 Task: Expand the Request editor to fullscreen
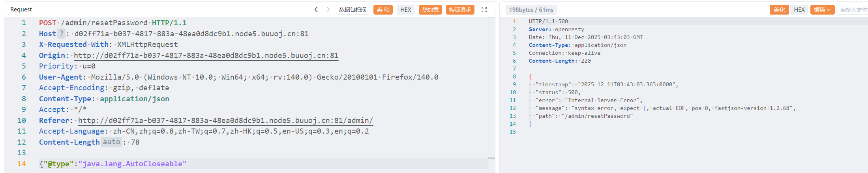(484, 10)
